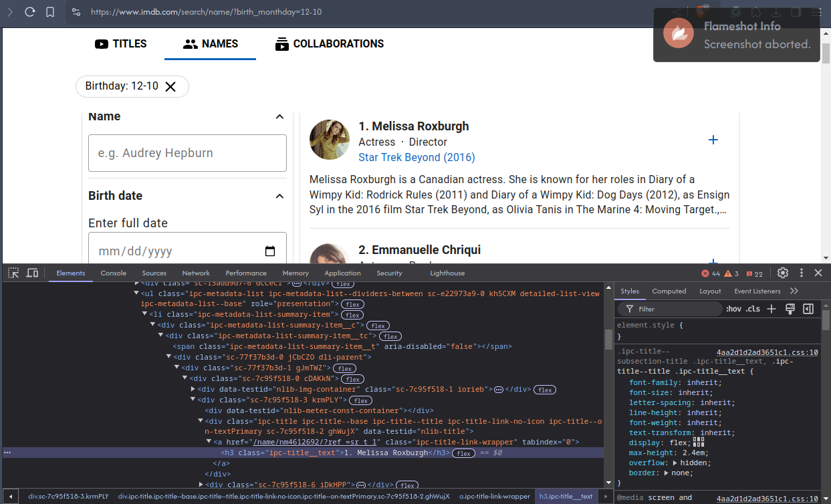This screenshot has height=504, width=831.
Task: Open the Console tab in DevTools
Action: click(113, 273)
